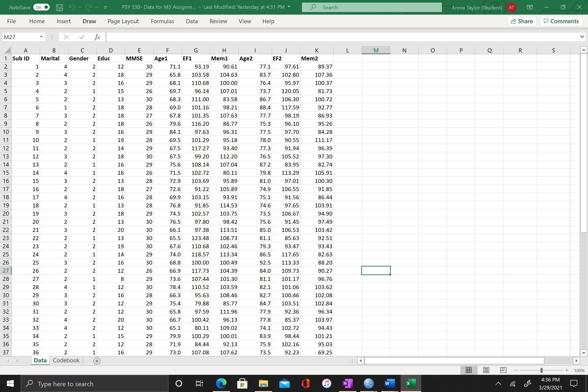Open ribbon display options icon at top right
This screenshot has width=588, height=392.
coord(530,7)
